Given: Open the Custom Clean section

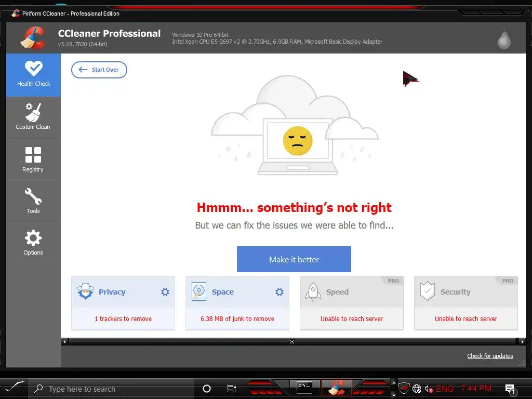Looking at the screenshot, I should 33,117.
